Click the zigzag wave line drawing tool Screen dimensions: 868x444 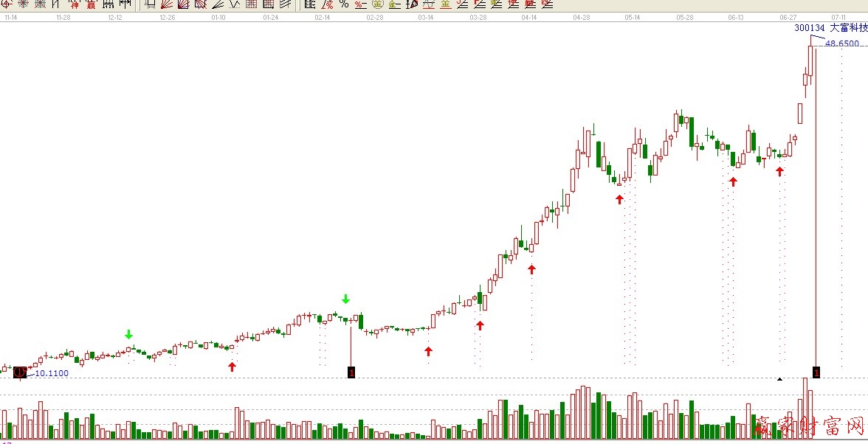(x=234, y=4)
